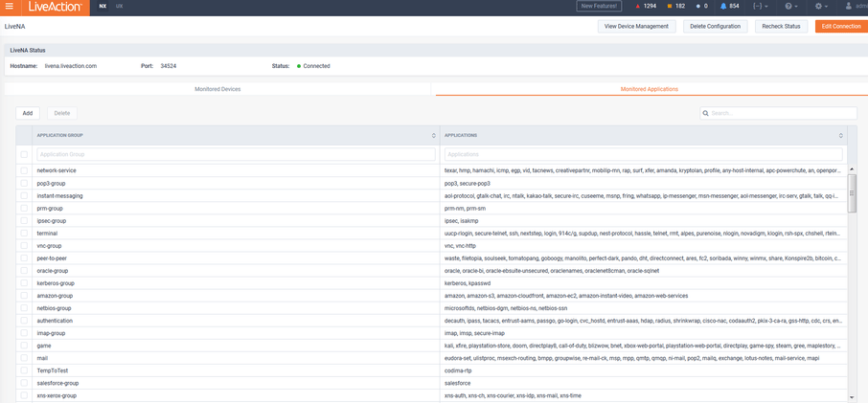This screenshot has width=868, height=403.
Task: Open the hamburger main menu
Action: point(9,7)
